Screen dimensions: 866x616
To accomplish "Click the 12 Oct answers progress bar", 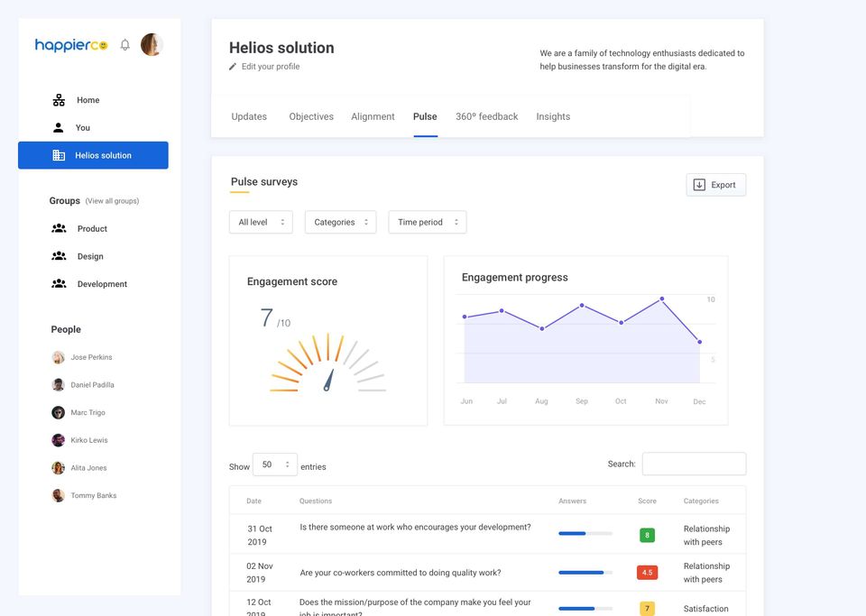I will (585, 608).
